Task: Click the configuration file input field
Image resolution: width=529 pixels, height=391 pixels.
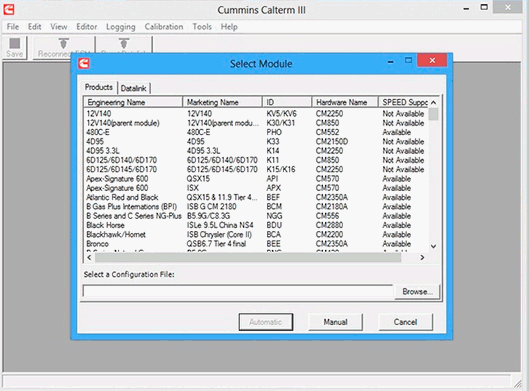Action: 238,291
